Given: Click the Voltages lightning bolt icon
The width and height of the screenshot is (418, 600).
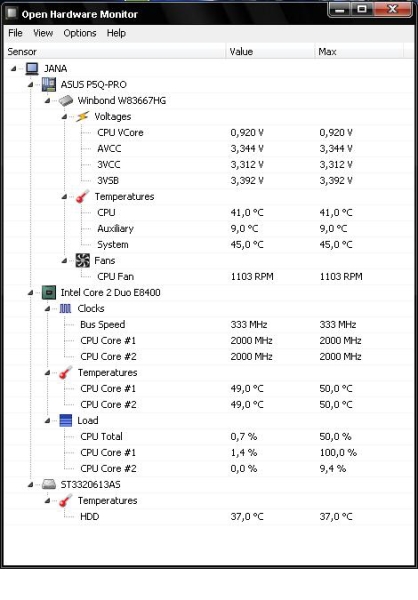Looking at the screenshot, I should [x=82, y=117].
